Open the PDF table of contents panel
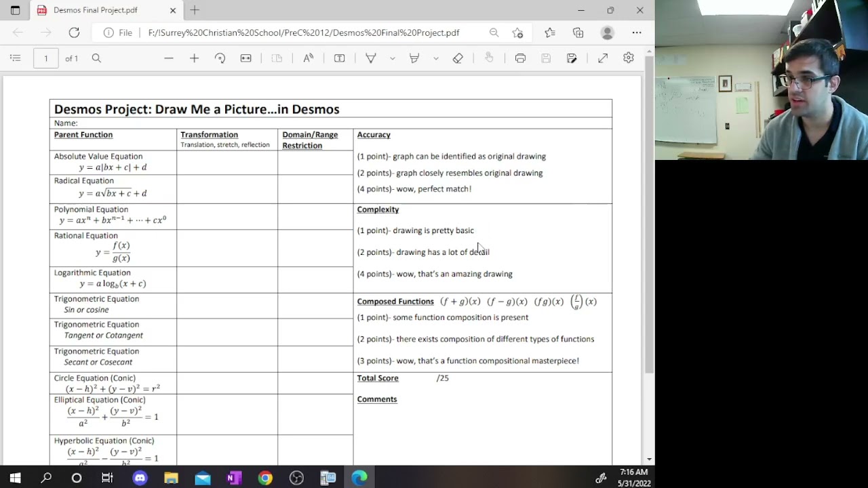The width and height of the screenshot is (868, 488). (16, 58)
